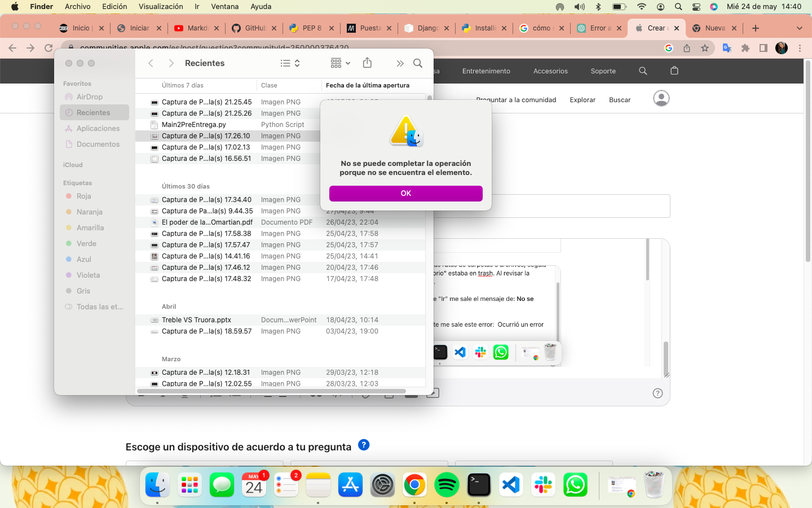Expand the Chrome tab search chevron
The width and height of the screenshot is (812, 508).
[x=799, y=28]
